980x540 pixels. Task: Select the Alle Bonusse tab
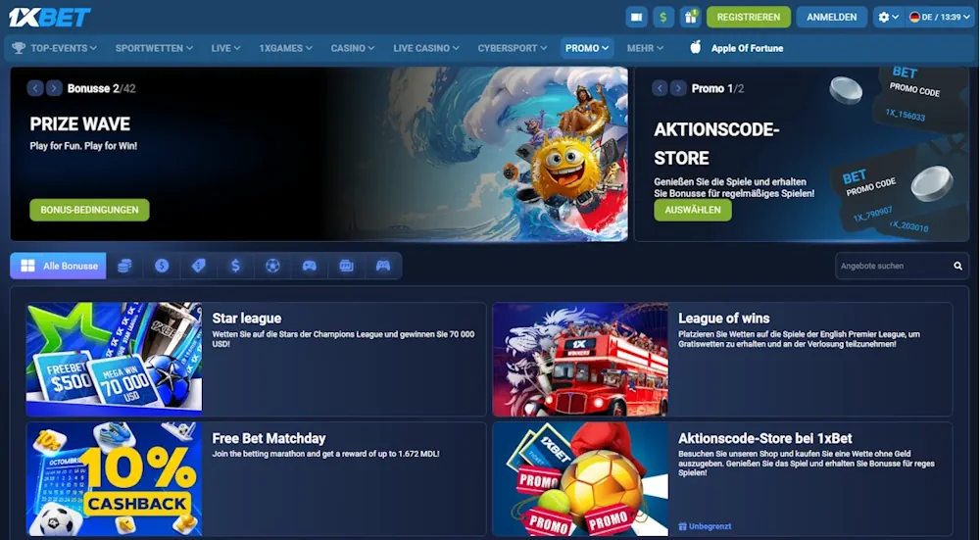tap(59, 266)
